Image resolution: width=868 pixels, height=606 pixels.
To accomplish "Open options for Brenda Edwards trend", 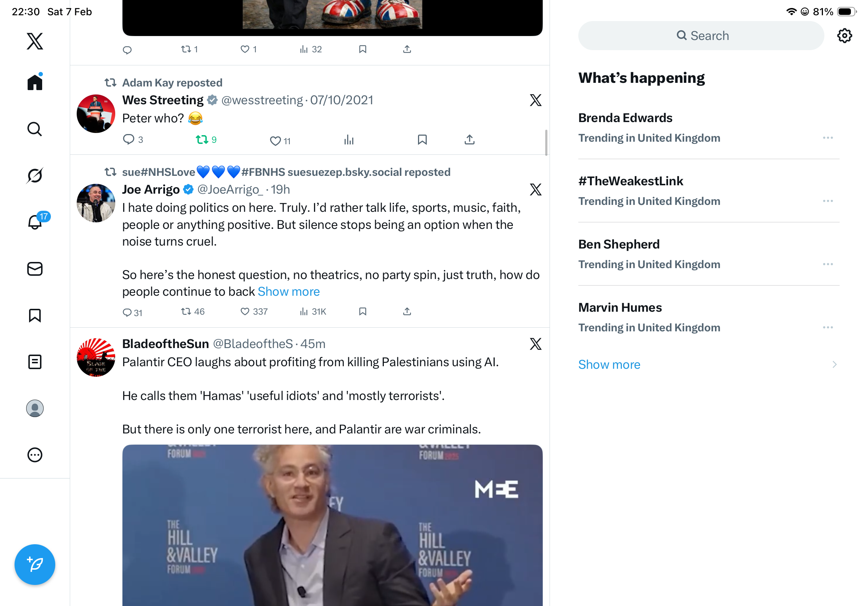I will click(828, 138).
